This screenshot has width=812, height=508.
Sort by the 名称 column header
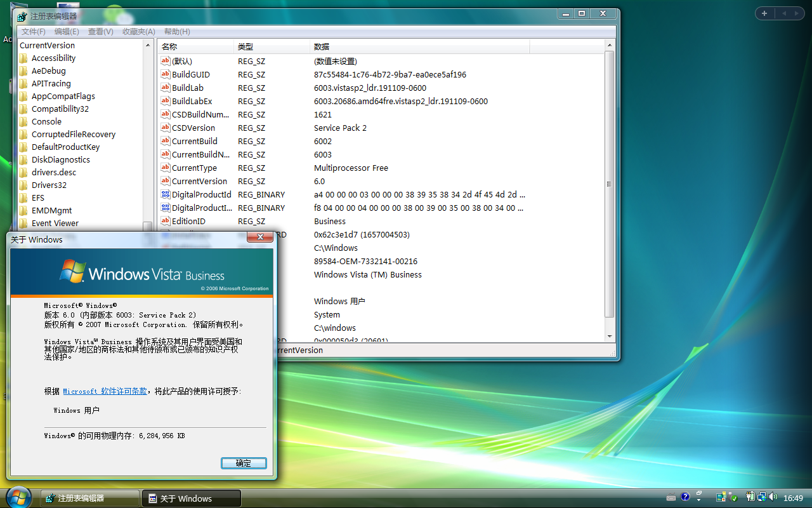tap(196, 47)
